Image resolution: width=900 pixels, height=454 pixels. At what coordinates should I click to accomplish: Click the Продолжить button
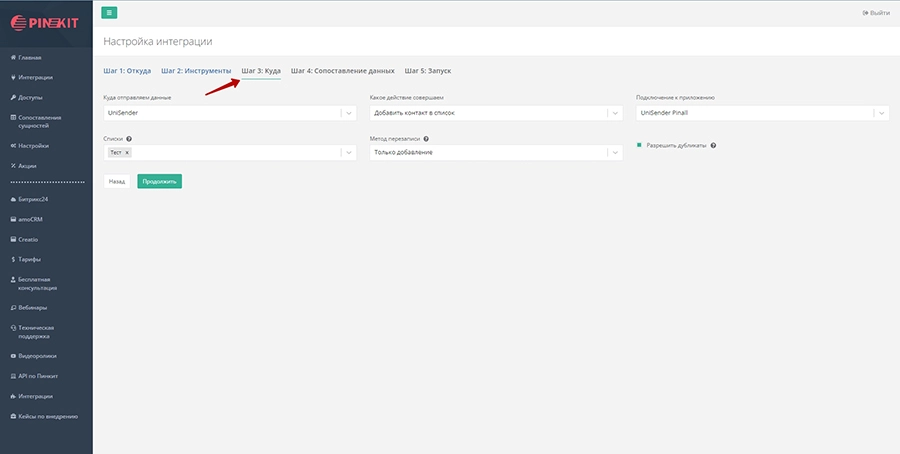click(x=159, y=182)
